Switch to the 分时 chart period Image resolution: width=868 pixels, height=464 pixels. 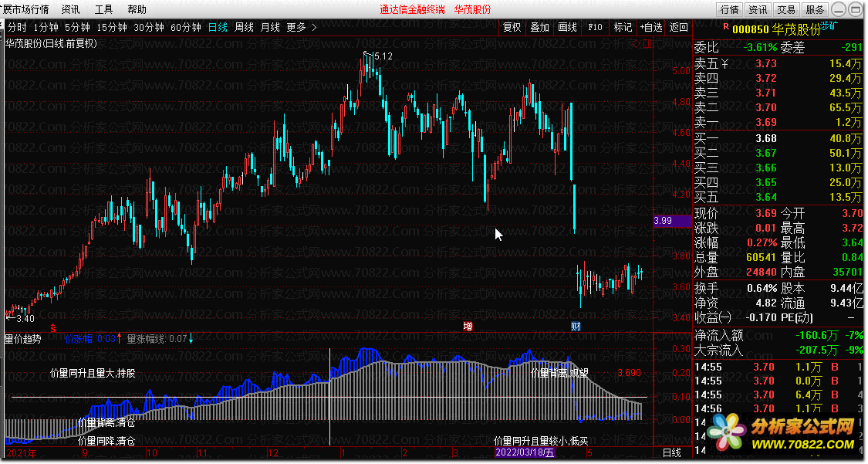[17, 27]
